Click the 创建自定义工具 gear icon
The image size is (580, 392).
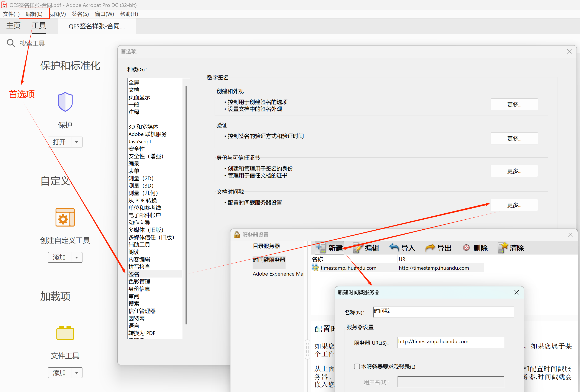[x=65, y=217]
